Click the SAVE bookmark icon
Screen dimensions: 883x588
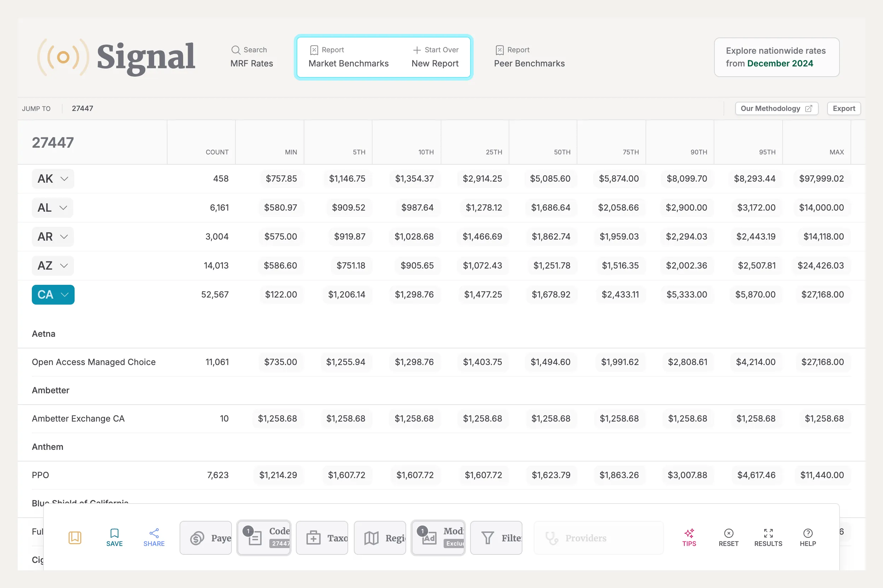(115, 533)
